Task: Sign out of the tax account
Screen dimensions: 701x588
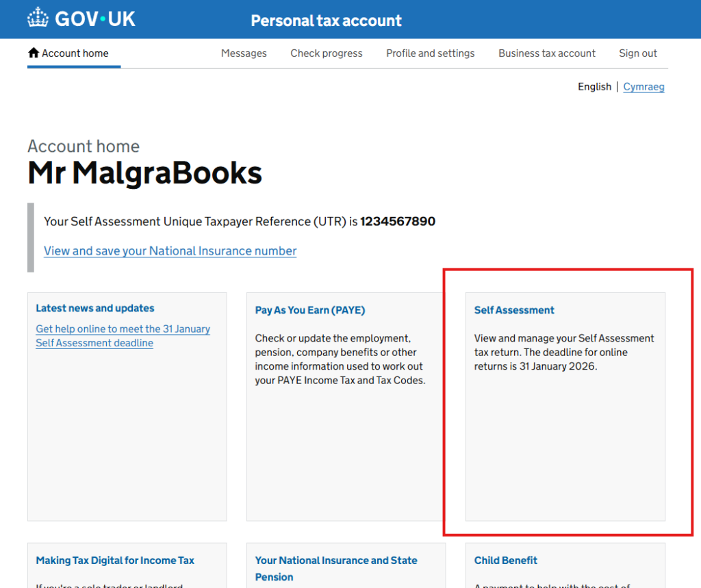Action: tap(637, 53)
